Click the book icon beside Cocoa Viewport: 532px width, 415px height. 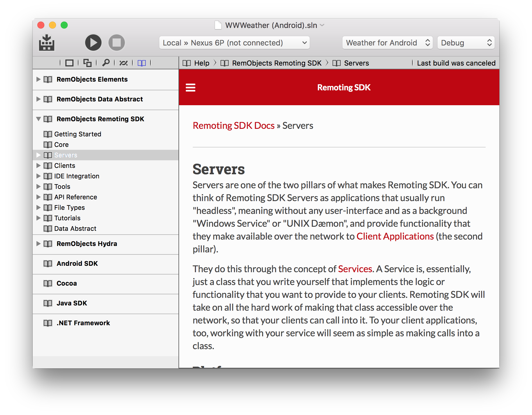pos(48,283)
